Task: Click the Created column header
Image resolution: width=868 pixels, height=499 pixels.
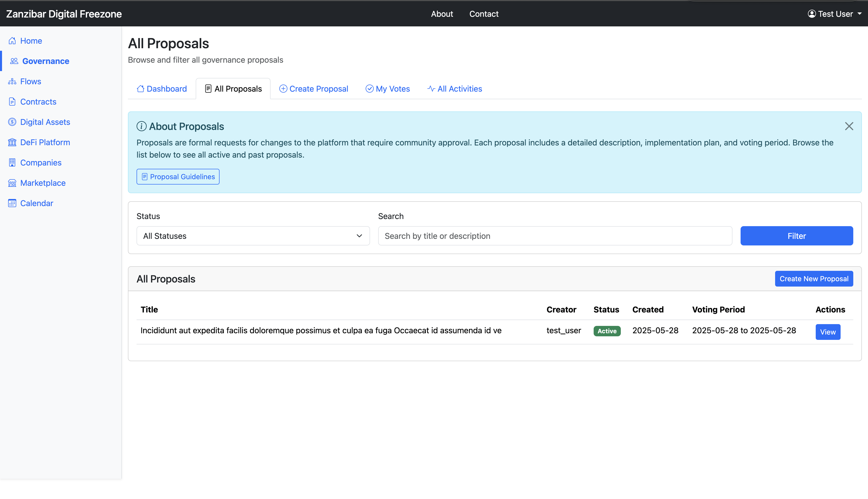Action: (648, 310)
